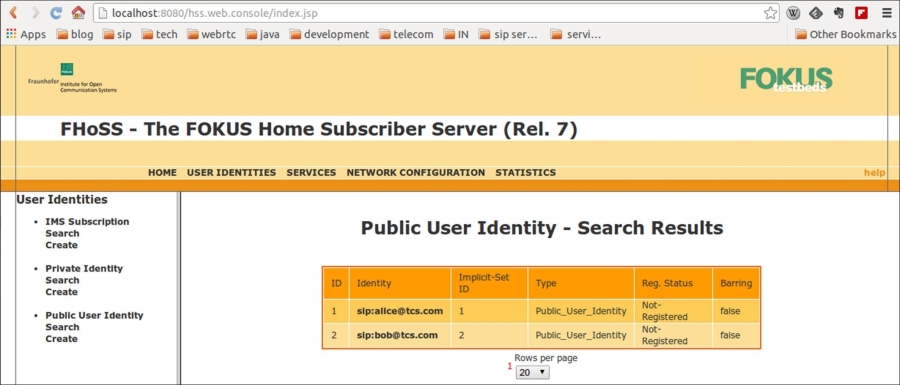This screenshot has height=385, width=900.
Task: Open the STATISTICS menu
Action: click(x=525, y=172)
